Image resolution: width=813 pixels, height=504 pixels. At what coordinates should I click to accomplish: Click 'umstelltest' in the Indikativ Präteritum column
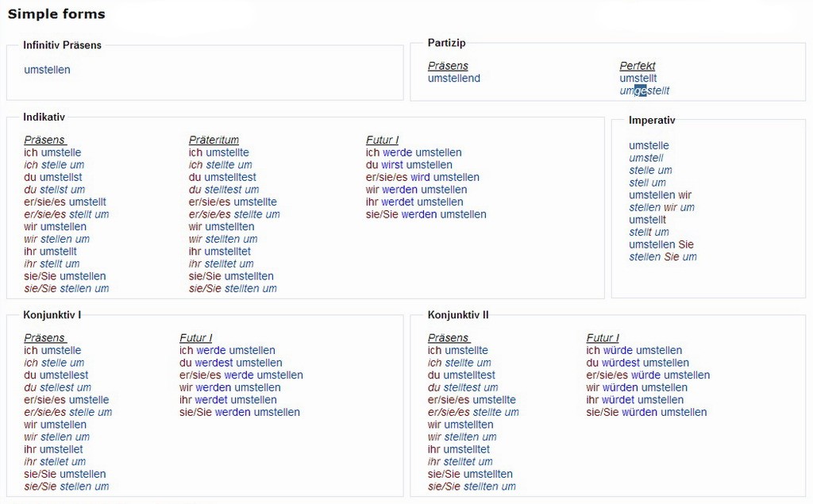tap(230, 177)
